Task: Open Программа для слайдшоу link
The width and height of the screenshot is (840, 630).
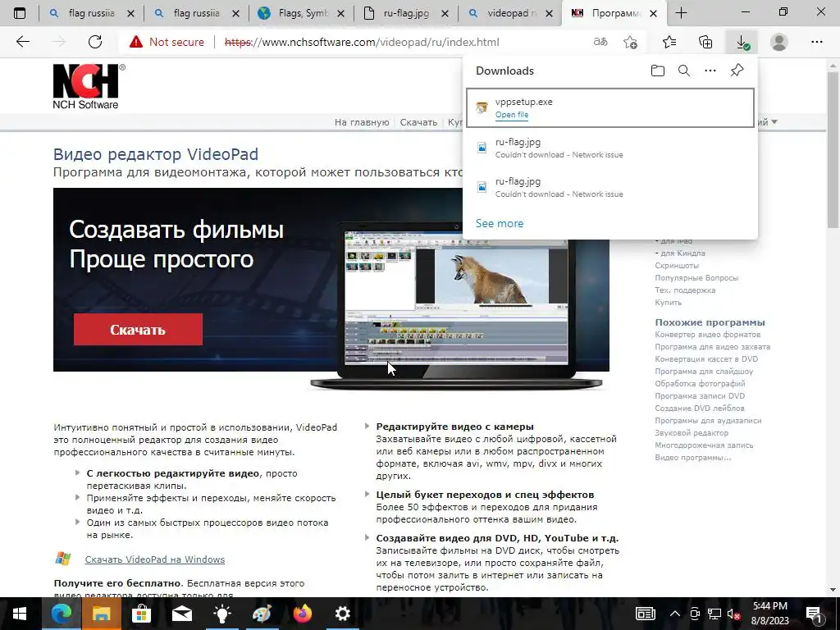Action: (704, 372)
